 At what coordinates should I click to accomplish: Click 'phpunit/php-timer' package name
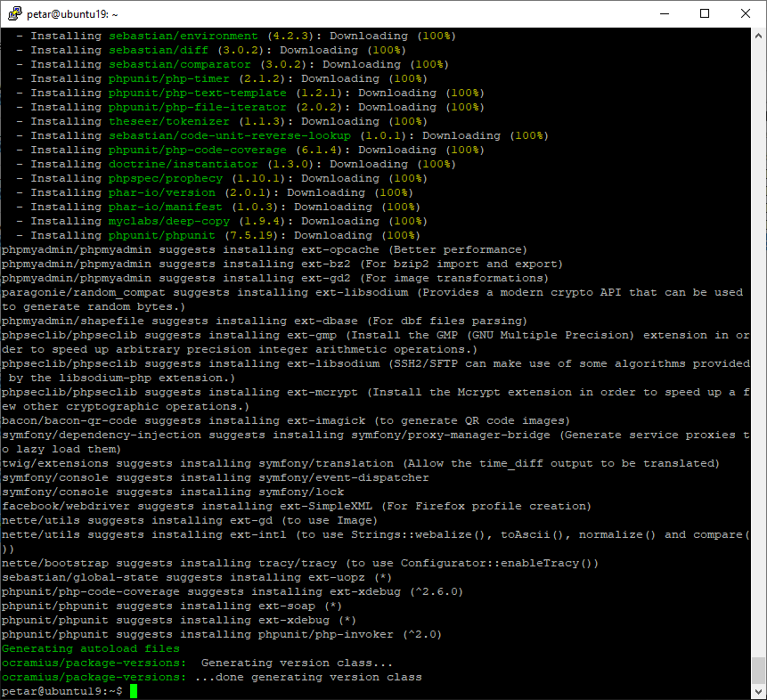(x=168, y=78)
